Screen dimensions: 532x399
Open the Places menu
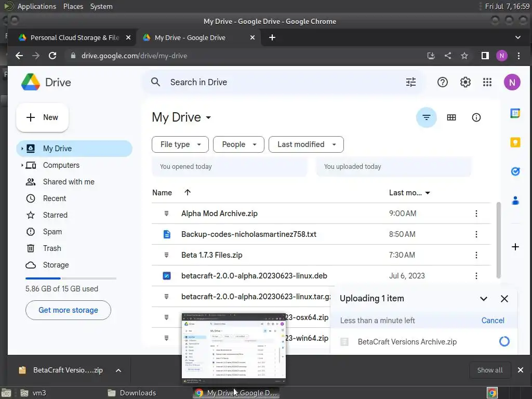tap(73, 6)
